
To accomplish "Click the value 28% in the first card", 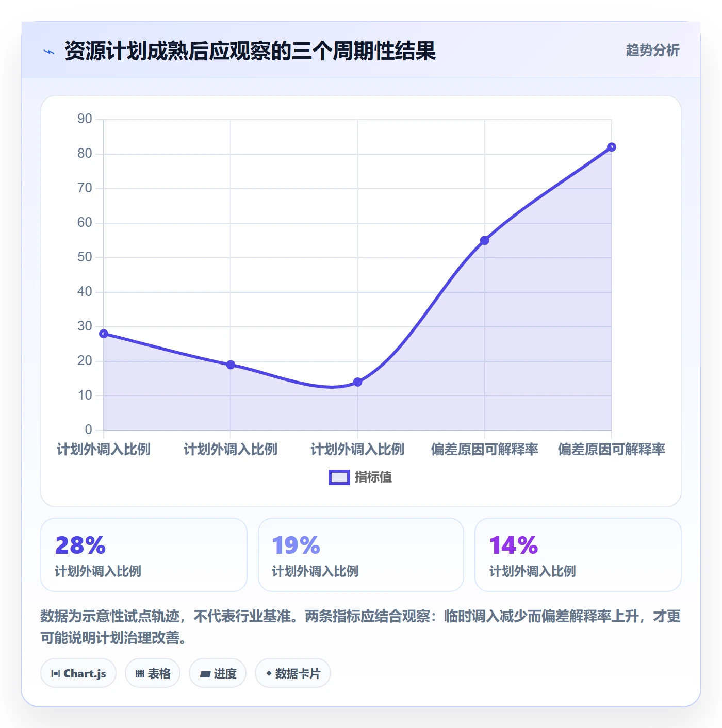I will pos(80,545).
